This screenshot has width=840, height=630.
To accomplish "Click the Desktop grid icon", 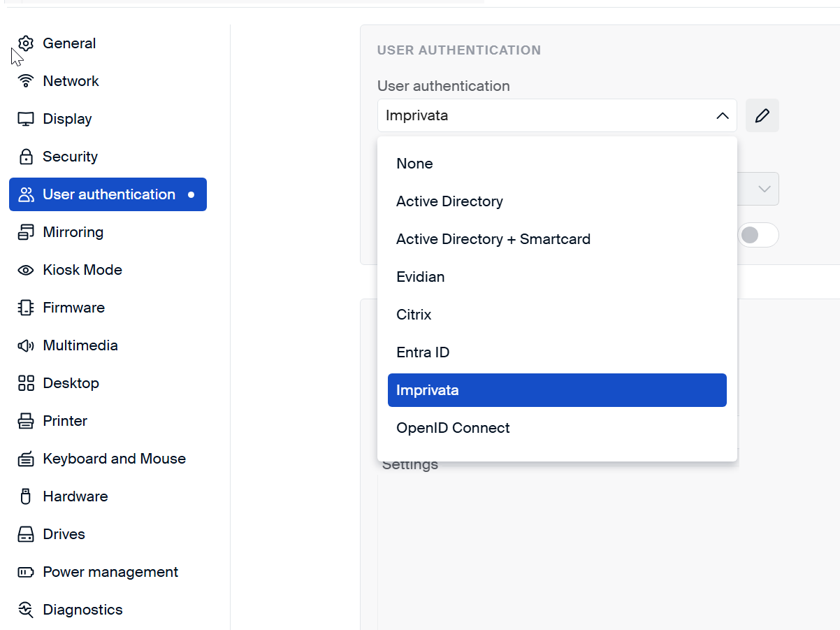I will click(x=26, y=383).
